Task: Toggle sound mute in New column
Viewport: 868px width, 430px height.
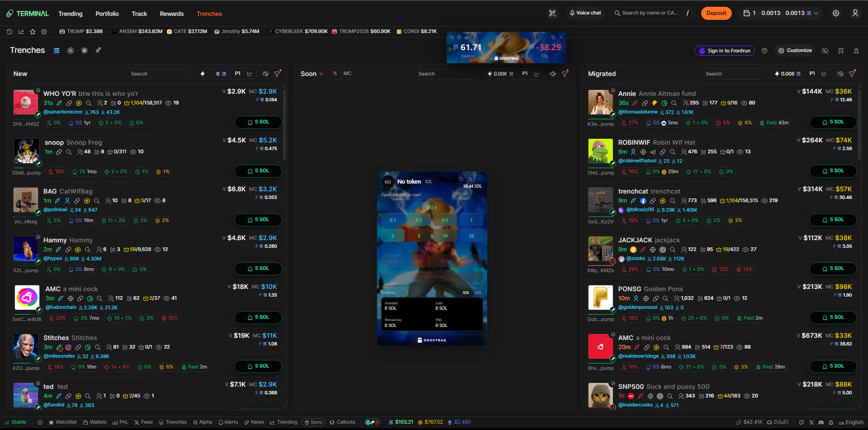Action: click(x=266, y=74)
